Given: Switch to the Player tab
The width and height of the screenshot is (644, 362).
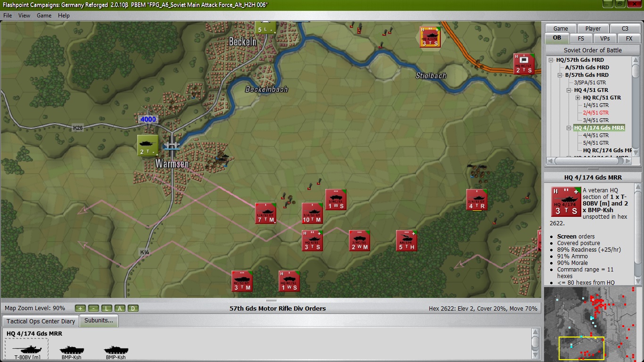Looking at the screenshot, I should 593,28.
